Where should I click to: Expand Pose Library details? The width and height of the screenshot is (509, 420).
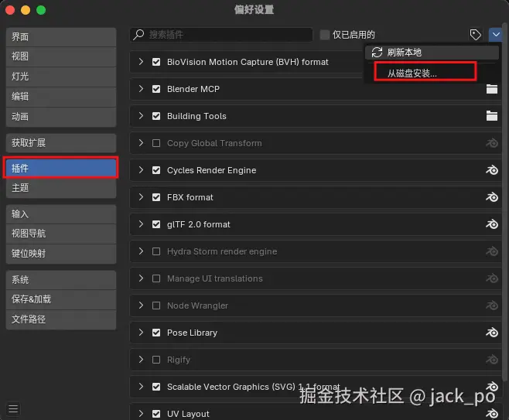141,332
